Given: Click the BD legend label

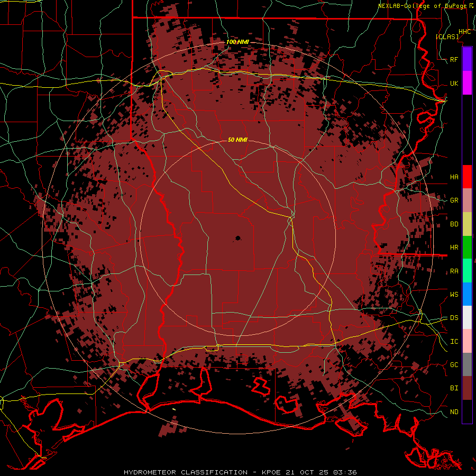Looking at the screenshot, I should click(x=454, y=224).
